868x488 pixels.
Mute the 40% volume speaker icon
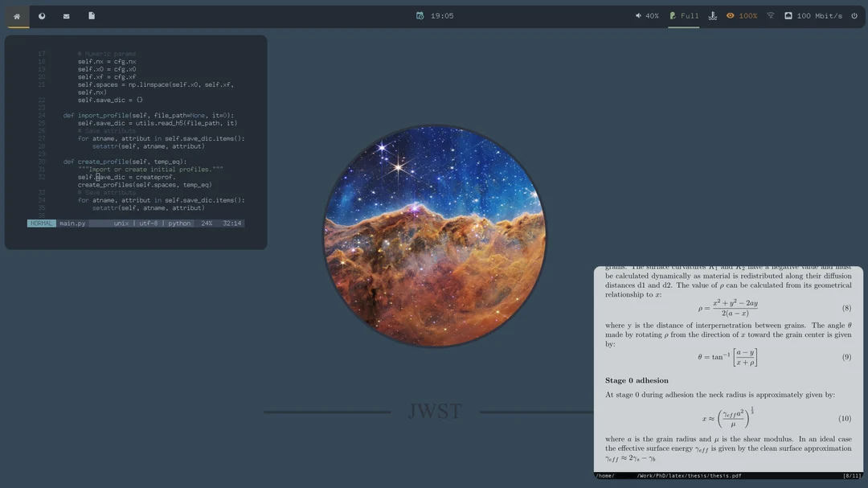[639, 16]
